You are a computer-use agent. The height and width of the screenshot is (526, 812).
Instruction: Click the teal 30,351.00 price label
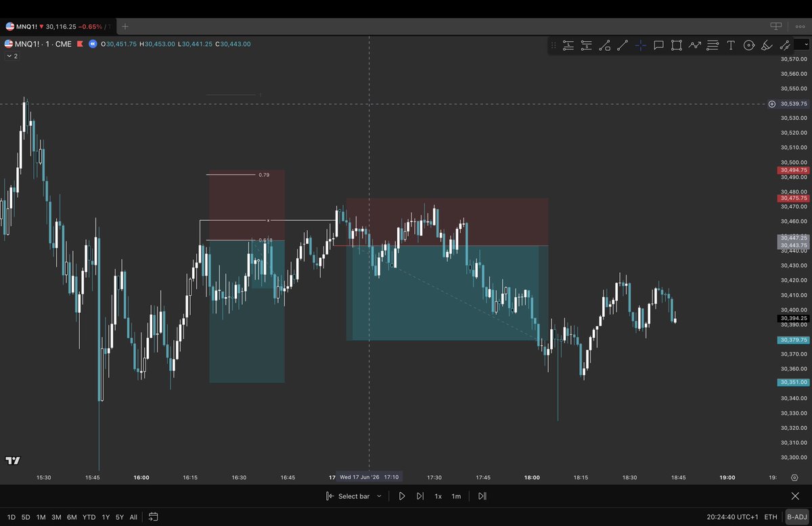[794, 382]
